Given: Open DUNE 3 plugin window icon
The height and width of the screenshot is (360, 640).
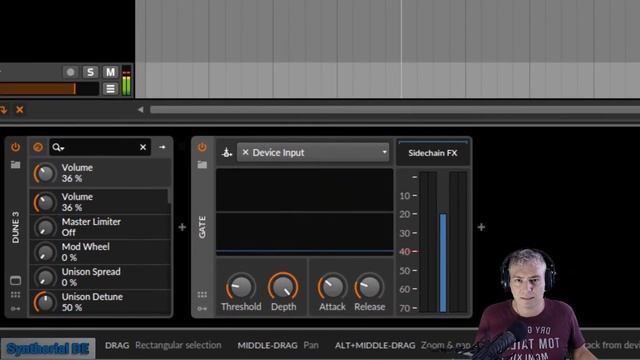Looking at the screenshot, I should [x=16, y=280].
